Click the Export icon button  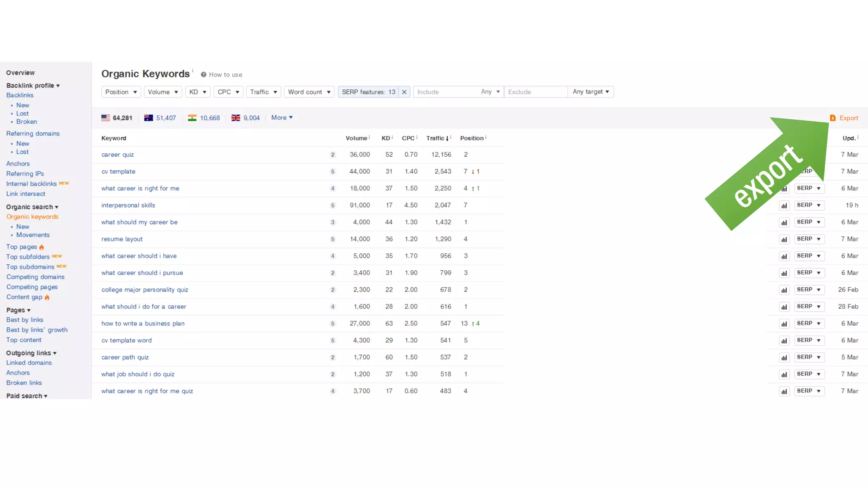pyautogui.click(x=833, y=118)
